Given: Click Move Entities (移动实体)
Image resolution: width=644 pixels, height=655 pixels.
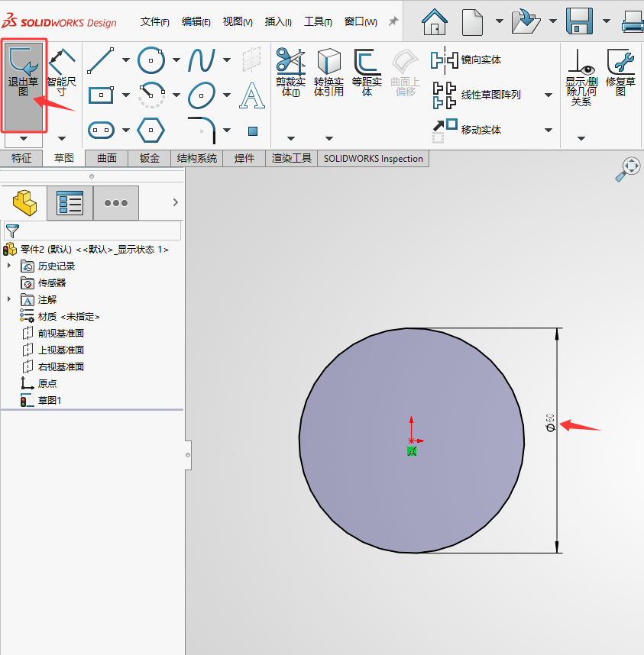Looking at the screenshot, I should click(467, 130).
